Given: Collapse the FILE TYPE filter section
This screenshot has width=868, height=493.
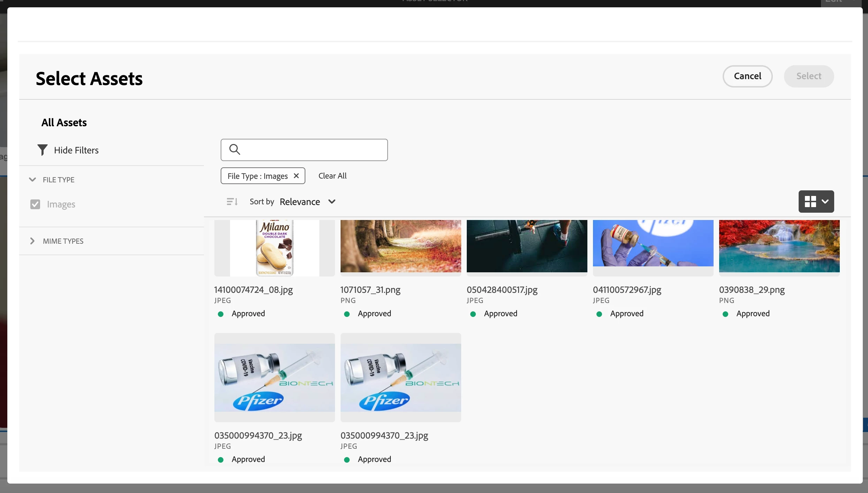Looking at the screenshot, I should click(x=32, y=180).
